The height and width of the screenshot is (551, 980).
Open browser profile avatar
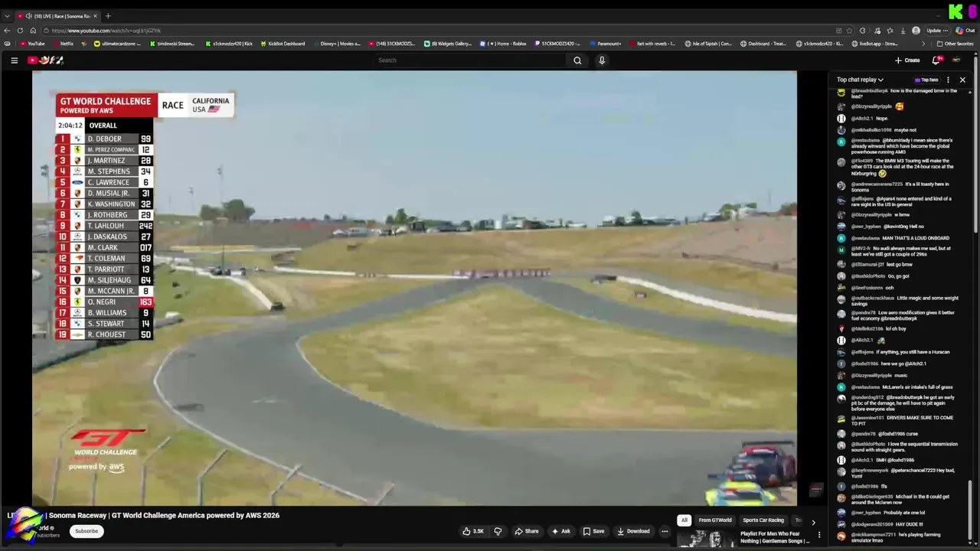[x=916, y=31]
